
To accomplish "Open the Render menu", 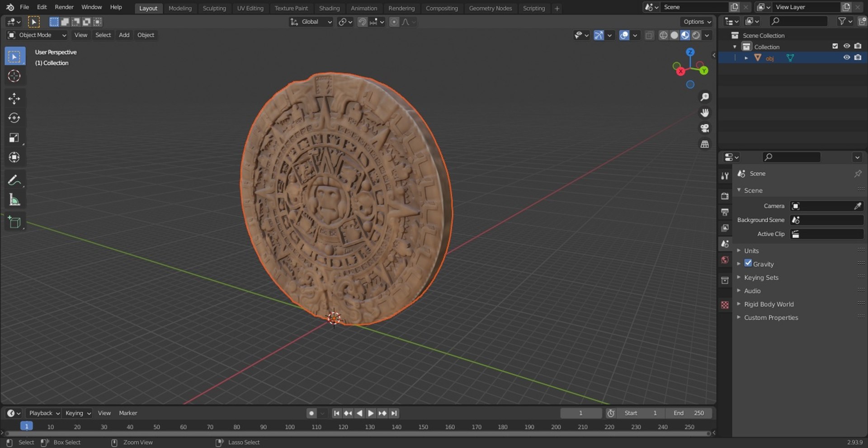I will click(64, 7).
